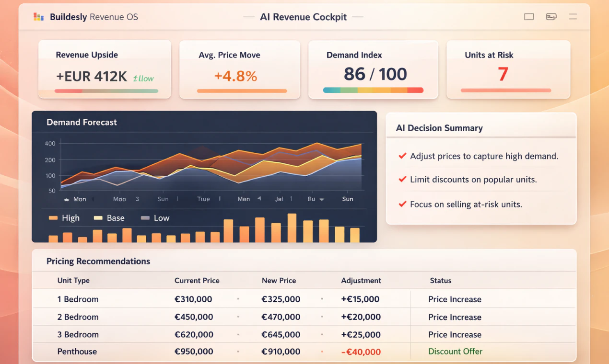Click the orange High legend swatch
Viewport: 609px width, 364px height.
click(53, 218)
